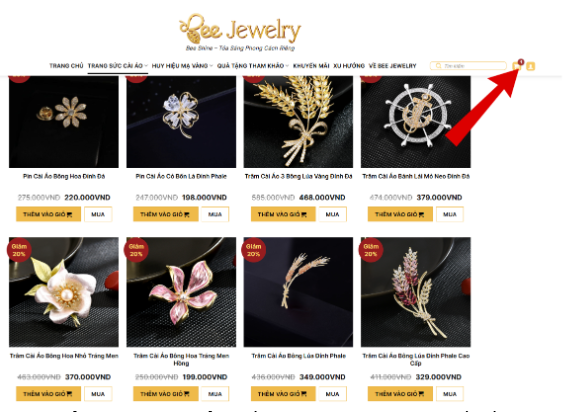Click the search input field

click(468, 66)
